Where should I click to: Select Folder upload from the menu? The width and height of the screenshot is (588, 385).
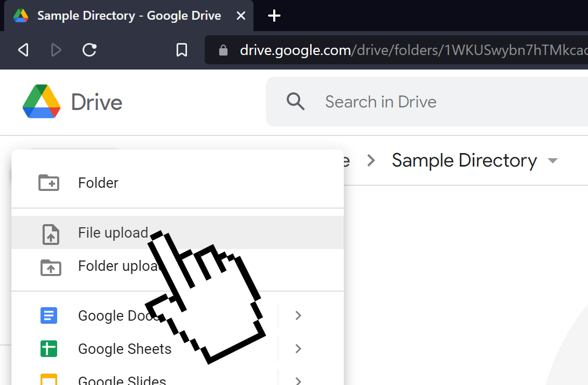coord(178,266)
